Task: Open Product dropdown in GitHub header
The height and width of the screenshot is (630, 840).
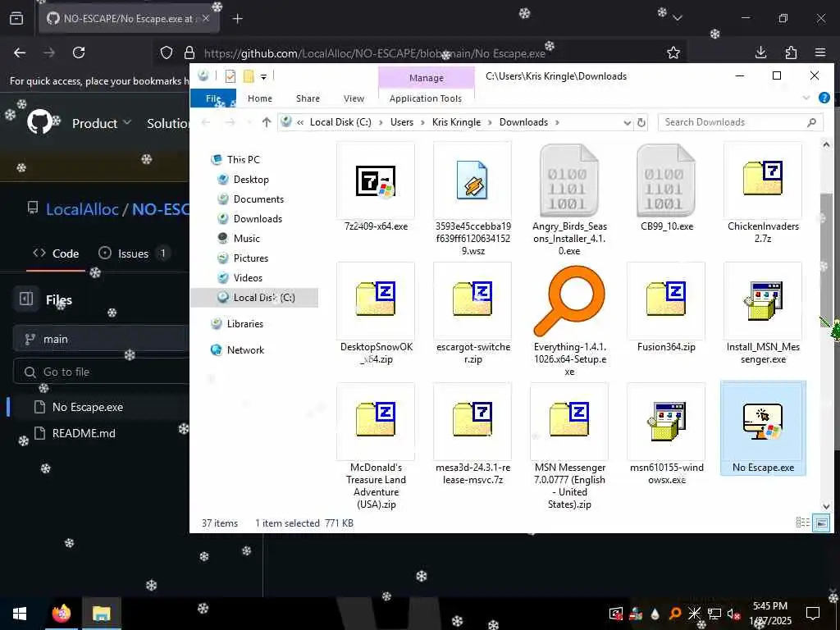Action: click(102, 123)
